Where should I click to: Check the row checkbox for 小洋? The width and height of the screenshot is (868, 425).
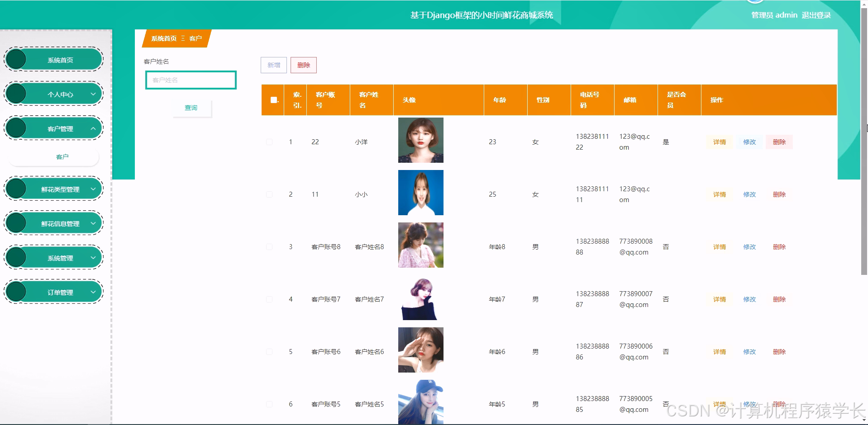(x=269, y=142)
